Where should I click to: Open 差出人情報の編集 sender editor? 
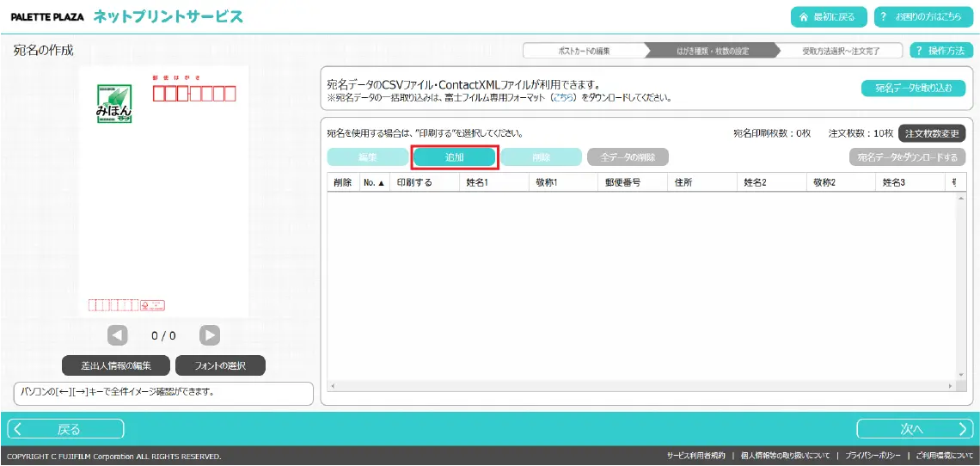(116, 365)
